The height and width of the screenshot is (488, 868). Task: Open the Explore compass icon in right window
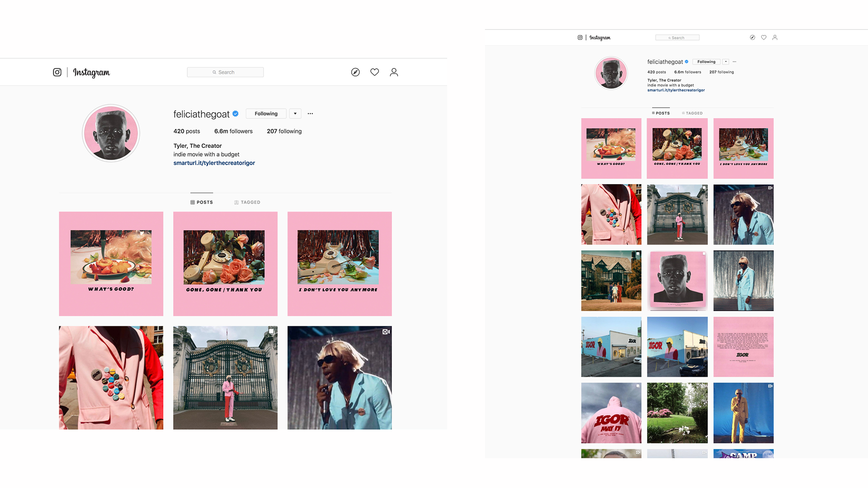pos(752,38)
